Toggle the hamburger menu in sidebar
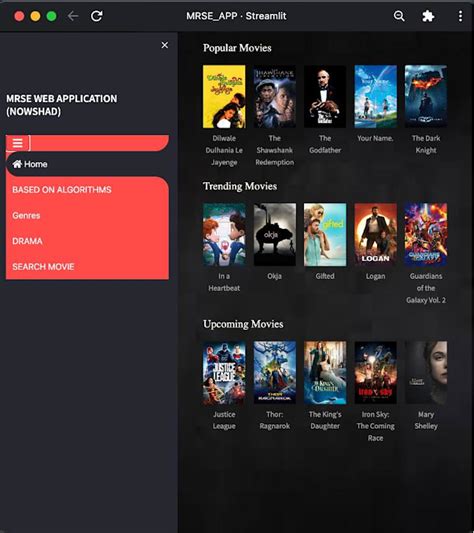 18,143
